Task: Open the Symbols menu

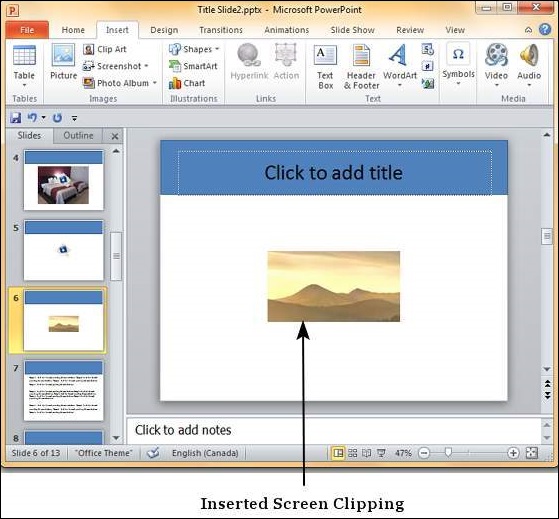Action: [x=458, y=64]
